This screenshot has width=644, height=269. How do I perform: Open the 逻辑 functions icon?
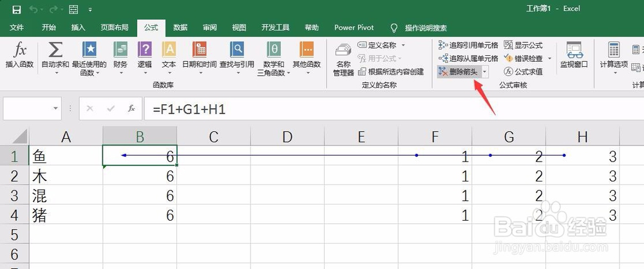144,50
